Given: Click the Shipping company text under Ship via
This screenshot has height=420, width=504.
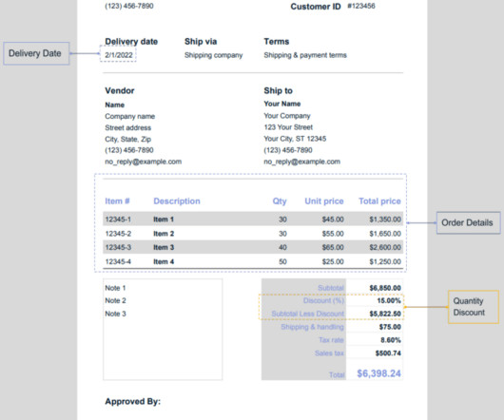Looking at the screenshot, I should click(x=213, y=55).
